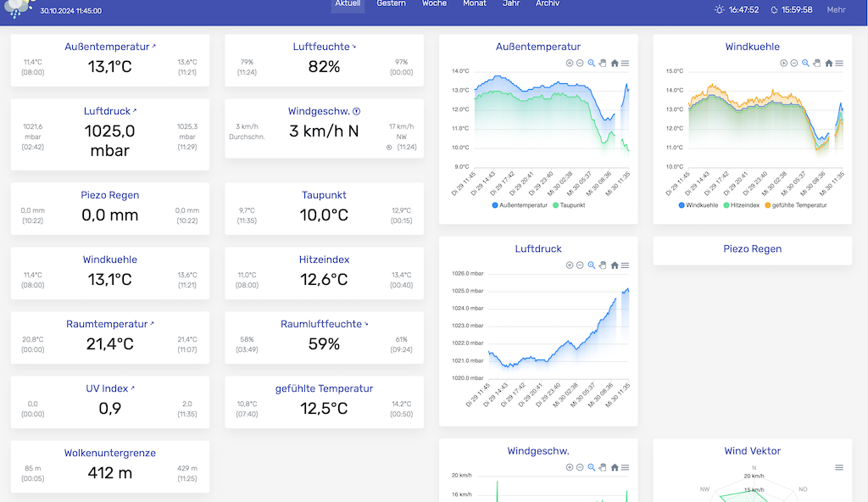
Task: Toggle the gefühlte Temperatur legend series
Action: click(795, 205)
